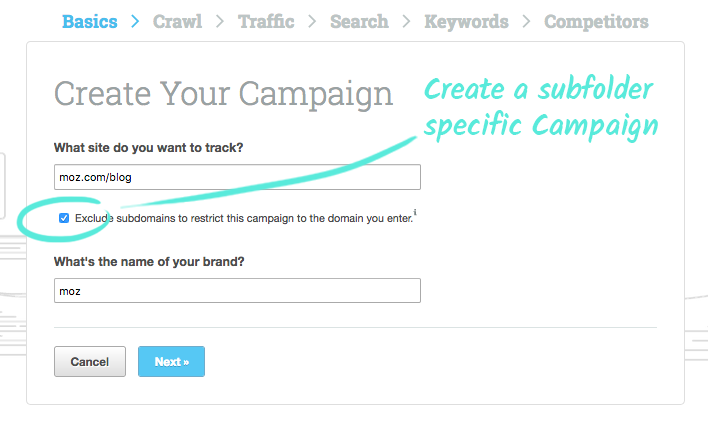
Task: Click the Create Your Campaign heading
Action: pos(223,93)
